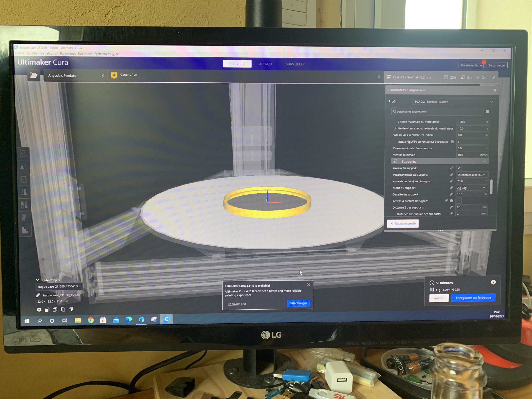The image size is (532, 399).
Task: Select the Scale tool in left toolbar
Action: point(23,166)
